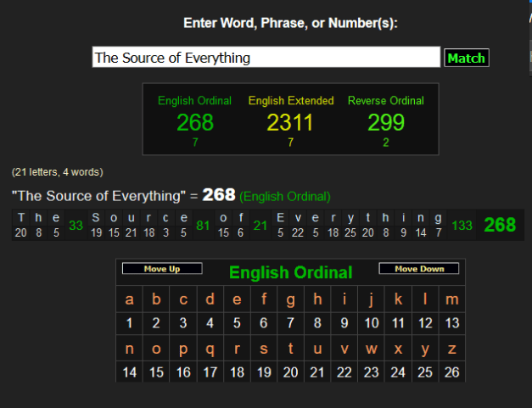Click letter 'z' in cipher chart

tap(451, 349)
